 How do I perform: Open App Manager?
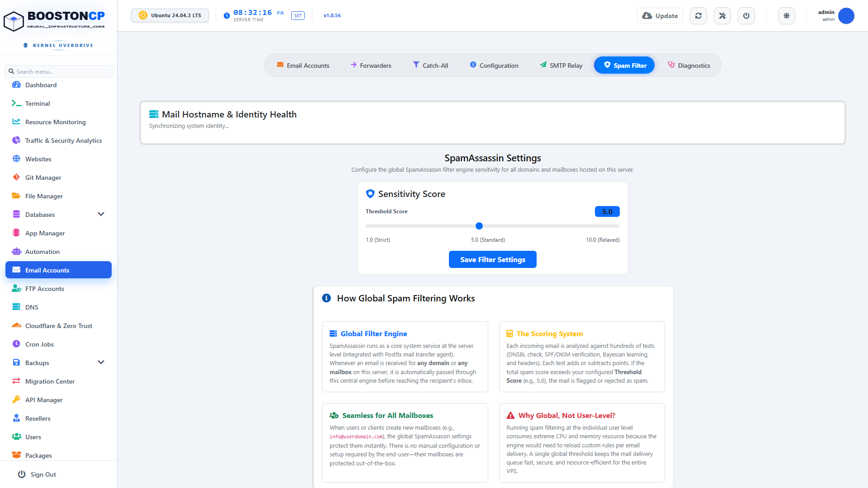(x=58, y=233)
